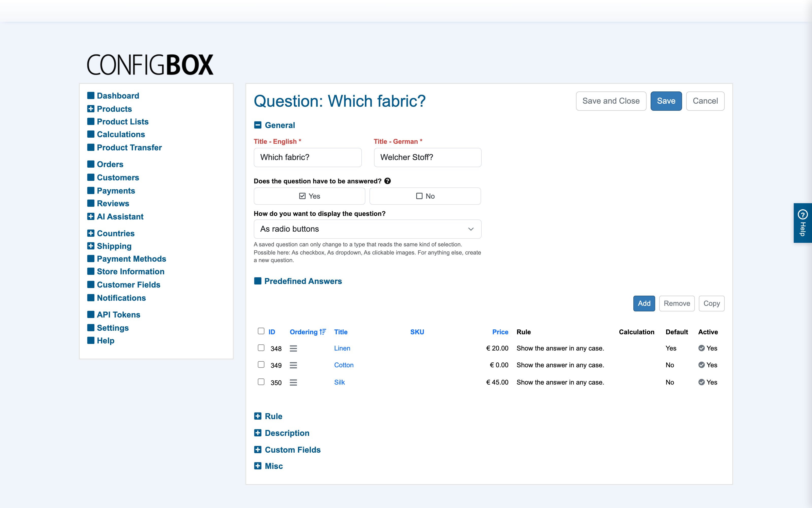This screenshot has height=508, width=812.
Task: Click the Title - English input field
Action: tap(308, 157)
